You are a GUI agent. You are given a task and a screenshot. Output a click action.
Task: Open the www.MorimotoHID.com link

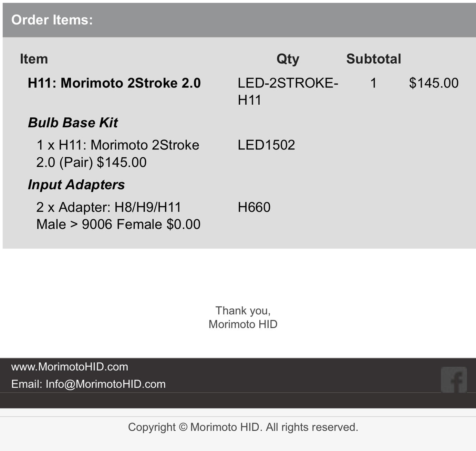pos(70,367)
